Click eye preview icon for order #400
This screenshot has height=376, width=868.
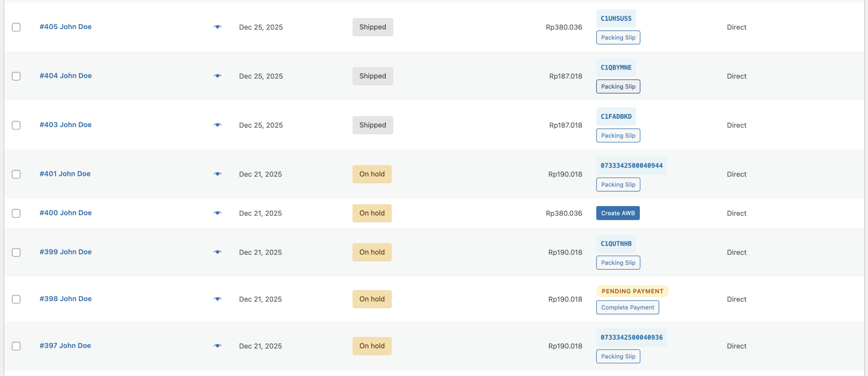pos(217,213)
